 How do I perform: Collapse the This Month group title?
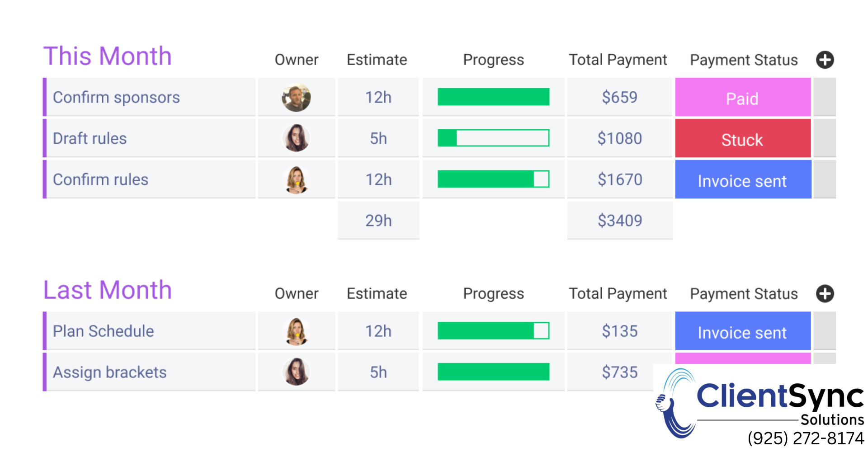tap(108, 56)
